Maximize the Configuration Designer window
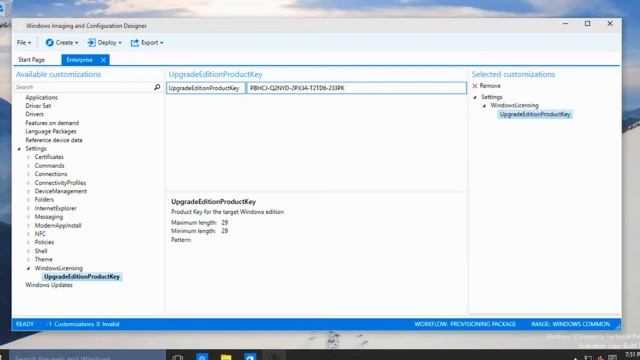This screenshot has height=360, width=640. click(x=587, y=24)
